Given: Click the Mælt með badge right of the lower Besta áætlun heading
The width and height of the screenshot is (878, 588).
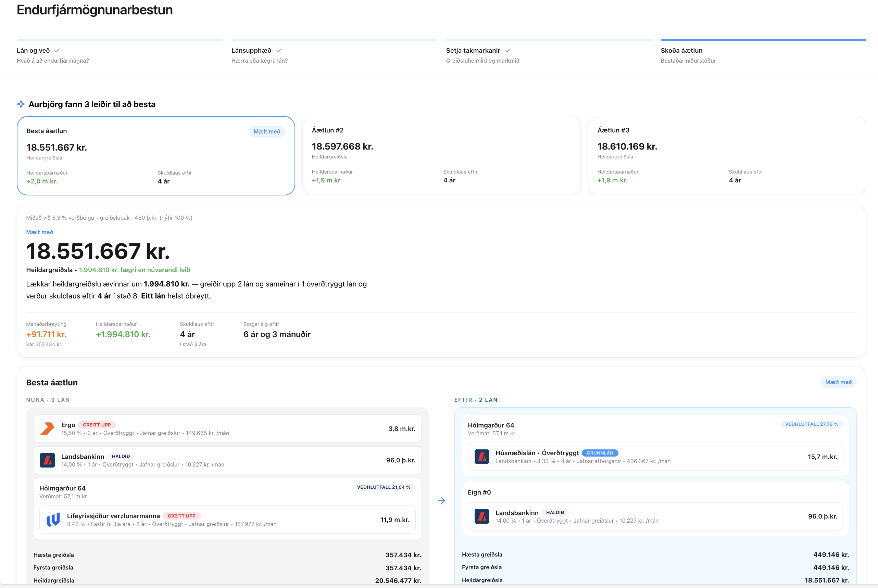Looking at the screenshot, I should [x=838, y=382].
